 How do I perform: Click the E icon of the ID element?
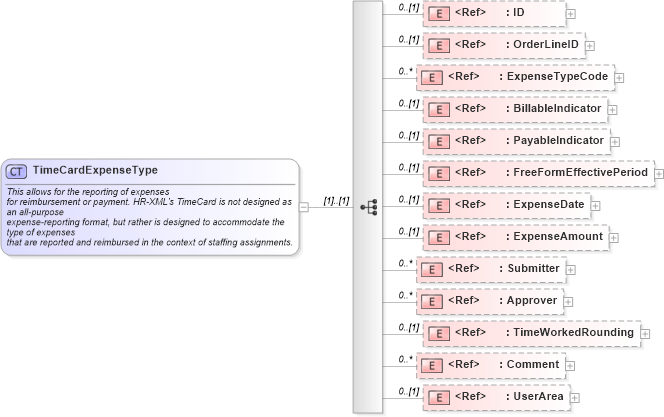coord(439,14)
